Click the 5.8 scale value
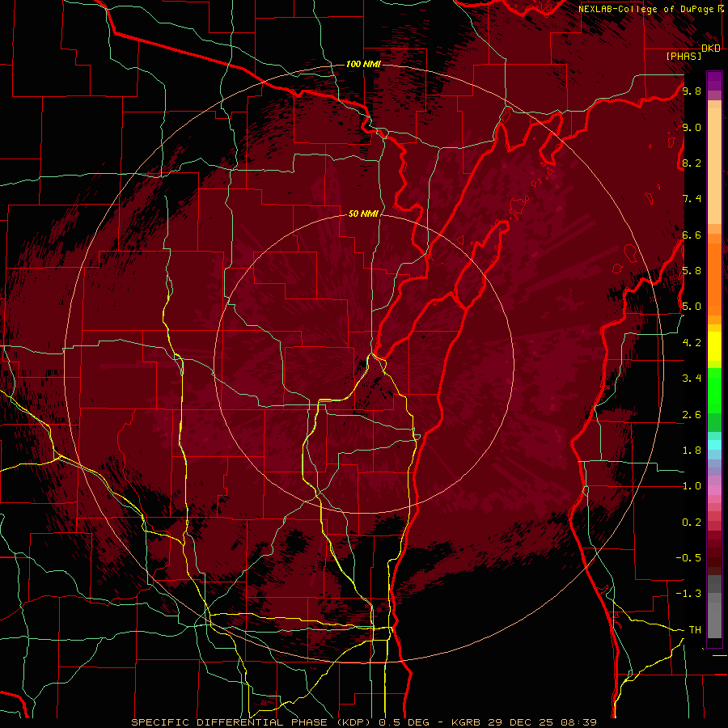The width and height of the screenshot is (728, 728). (692, 271)
